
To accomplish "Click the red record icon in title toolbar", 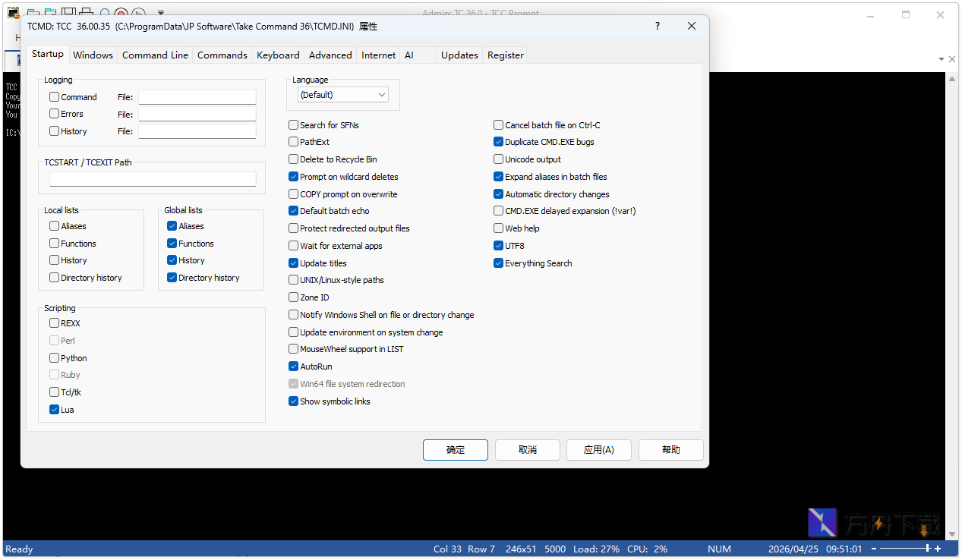I will click(121, 13).
